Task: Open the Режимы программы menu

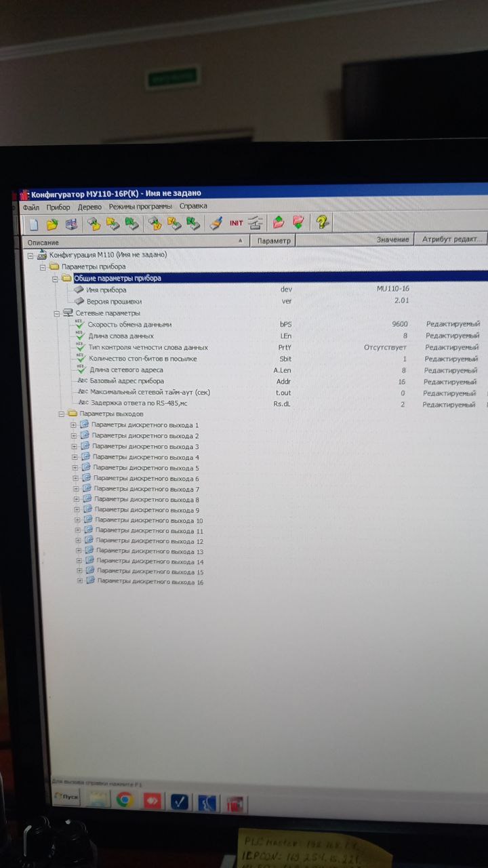Action: [141, 206]
